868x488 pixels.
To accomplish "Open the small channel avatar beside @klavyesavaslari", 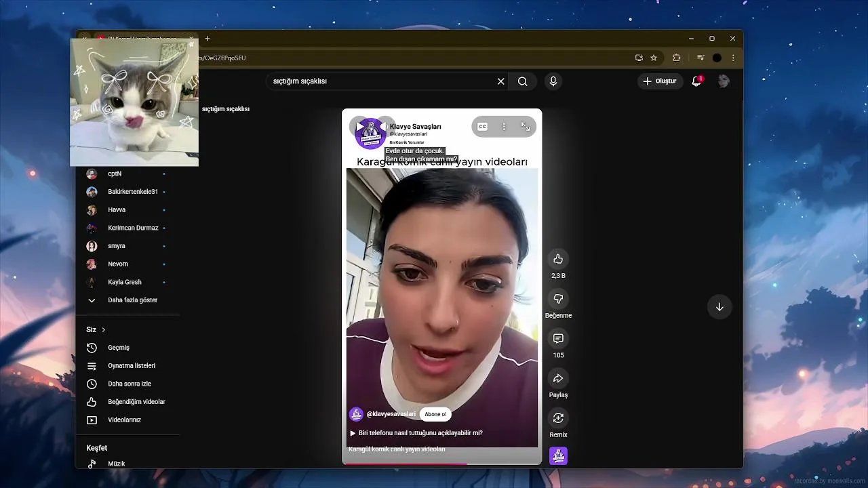I will pos(356,414).
